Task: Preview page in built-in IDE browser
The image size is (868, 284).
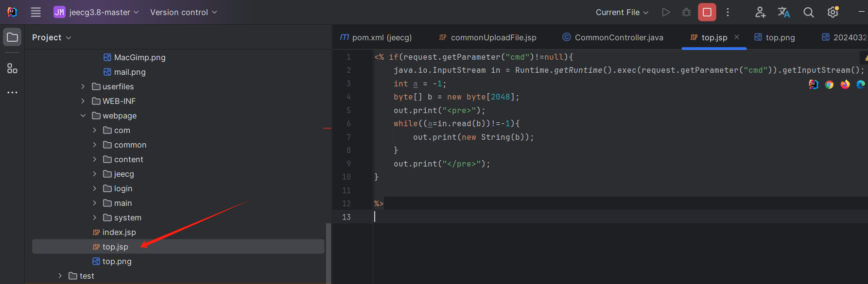Action: point(813,84)
